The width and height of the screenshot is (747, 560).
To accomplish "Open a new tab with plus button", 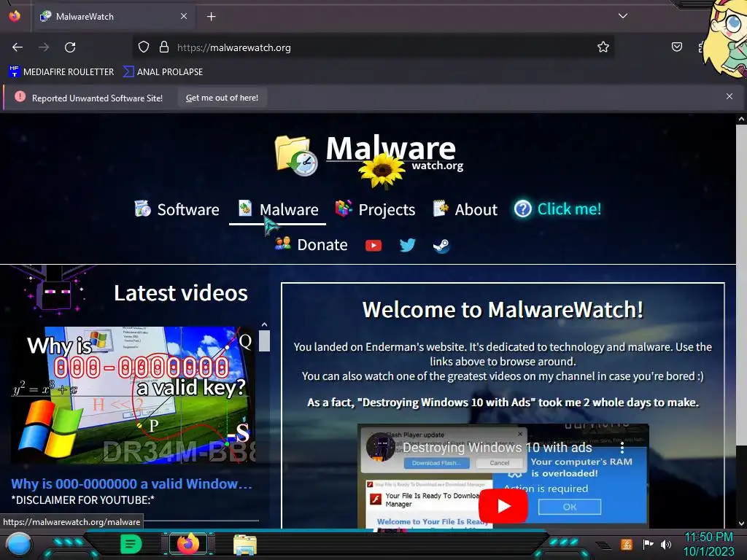I will [x=211, y=17].
